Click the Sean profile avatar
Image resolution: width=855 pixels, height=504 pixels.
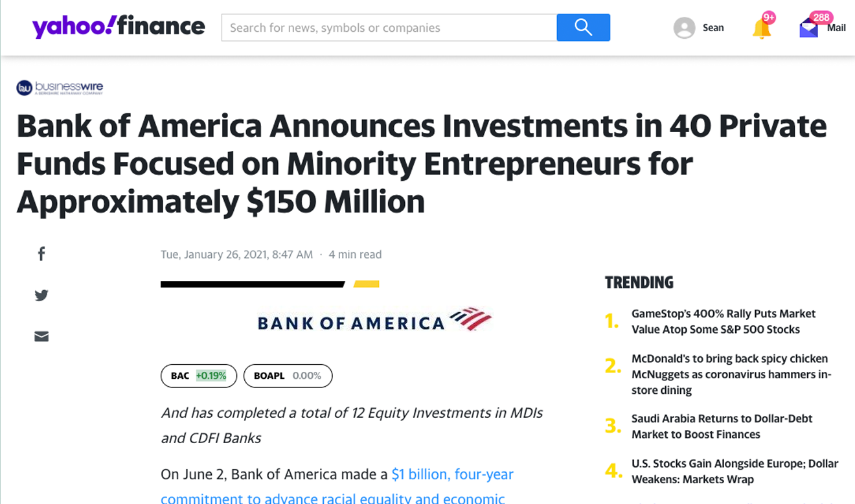point(684,28)
